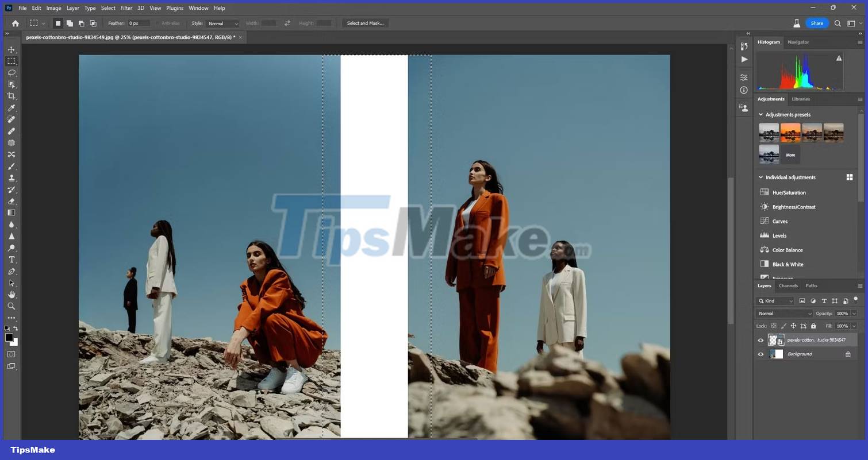Pick the Zoom tool
This screenshot has height=460, width=868.
point(11,306)
